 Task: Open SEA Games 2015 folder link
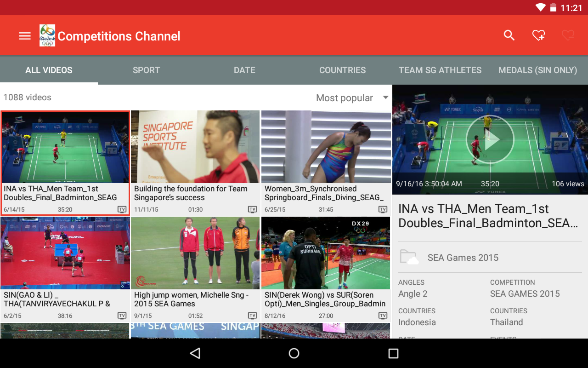[x=463, y=258]
